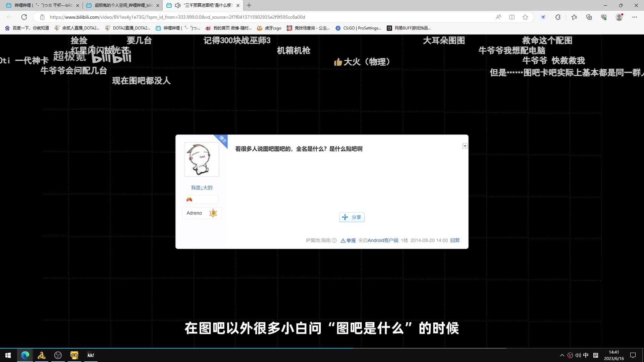Toggle the favorite star for this page
The image size is (644, 362).
(525, 17)
